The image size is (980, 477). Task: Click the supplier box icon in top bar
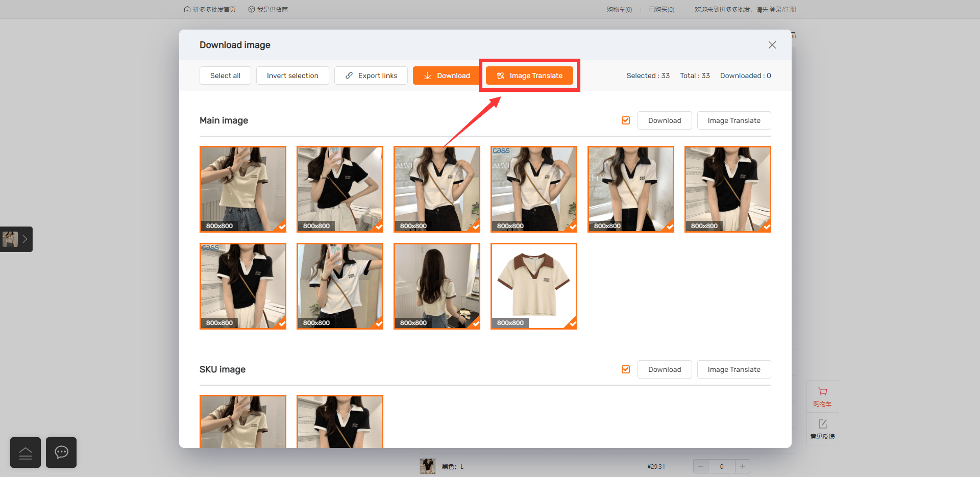click(252, 9)
